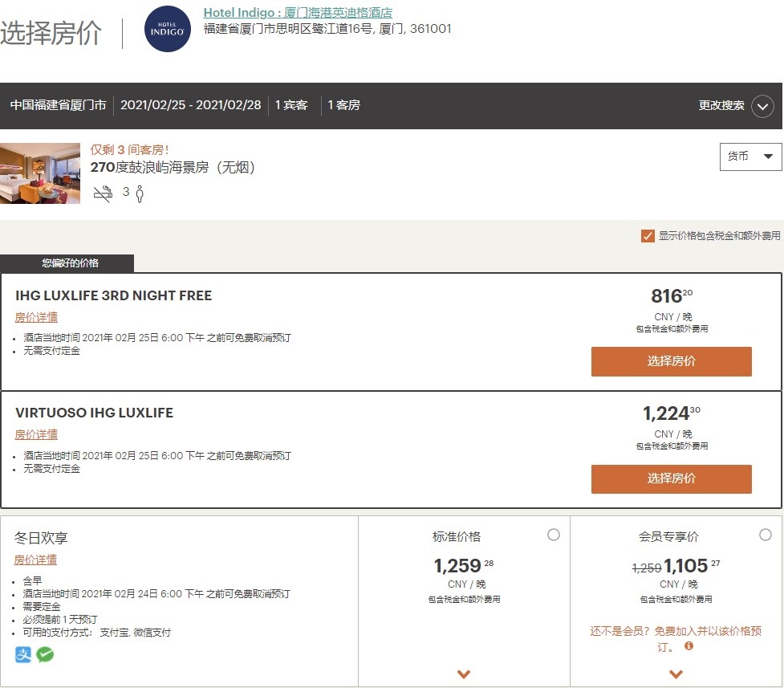Click the VIRTUOSO IHG LUXLIFE heading

(x=94, y=413)
